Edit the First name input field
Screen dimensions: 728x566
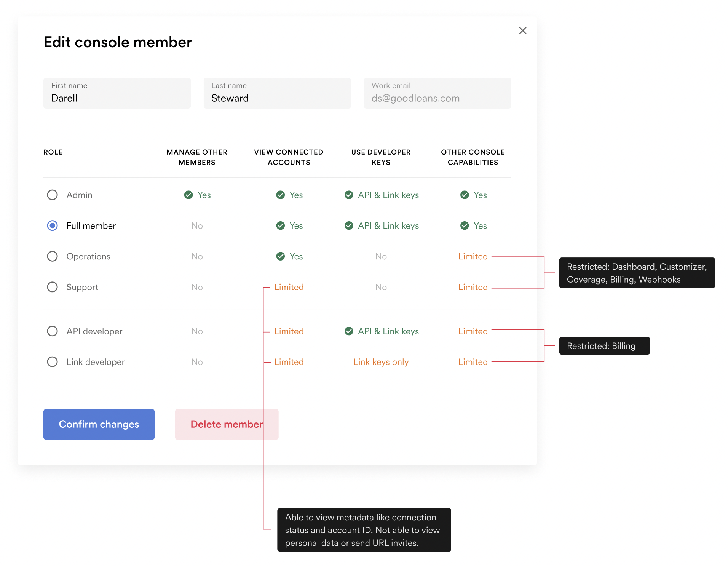[x=117, y=94]
